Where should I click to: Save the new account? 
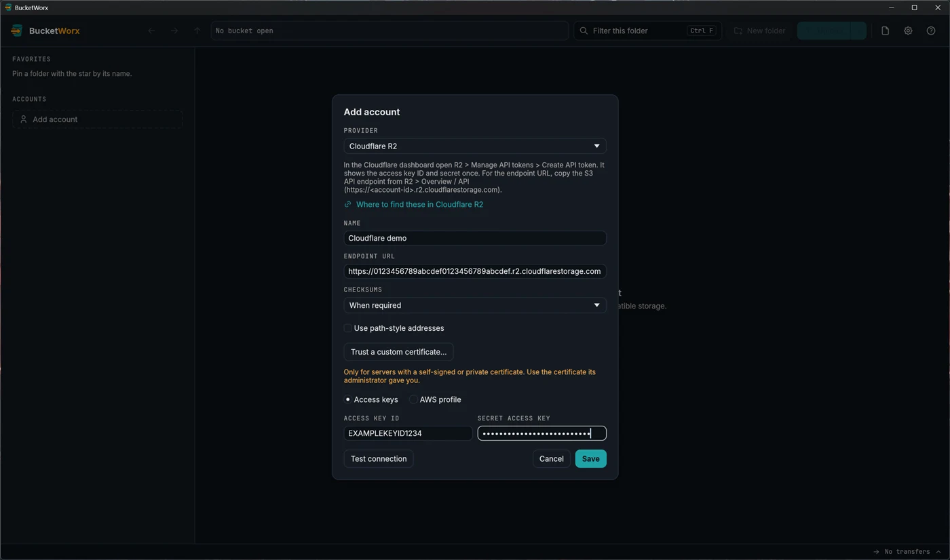pyautogui.click(x=590, y=459)
